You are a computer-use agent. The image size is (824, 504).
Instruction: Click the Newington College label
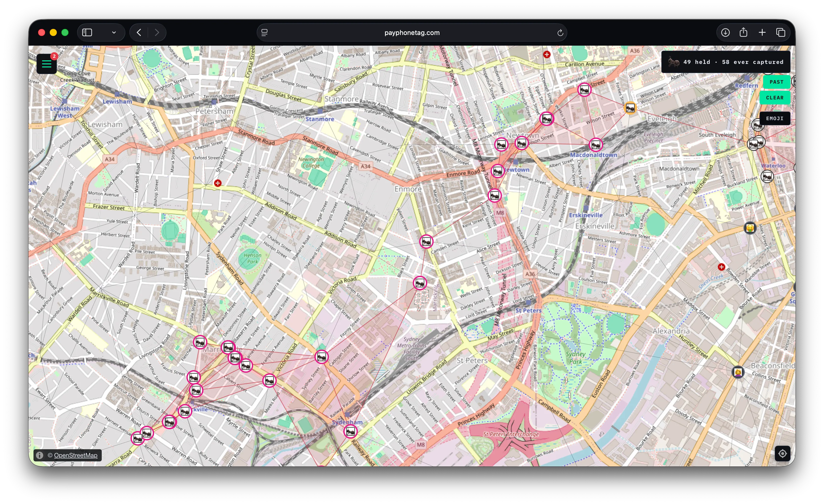click(x=311, y=163)
